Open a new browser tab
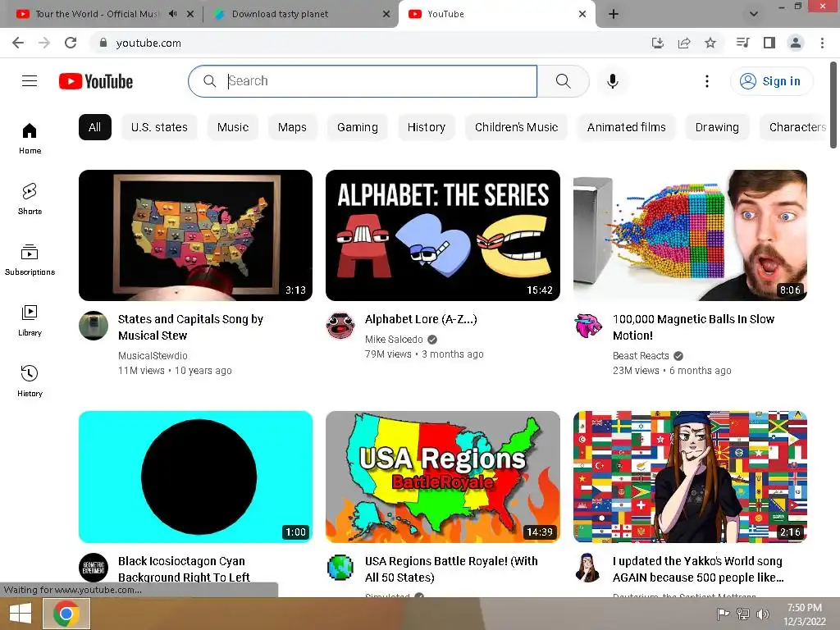 (x=614, y=14)
